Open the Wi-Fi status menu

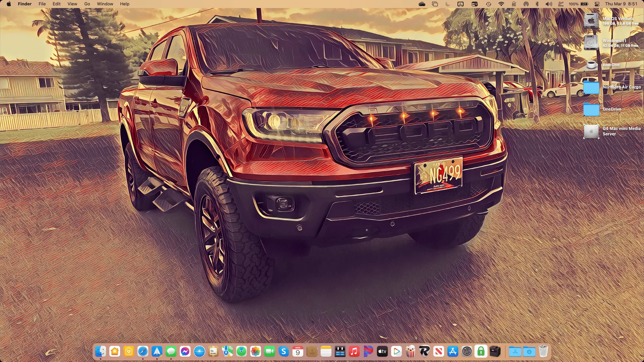click(501, 4)
